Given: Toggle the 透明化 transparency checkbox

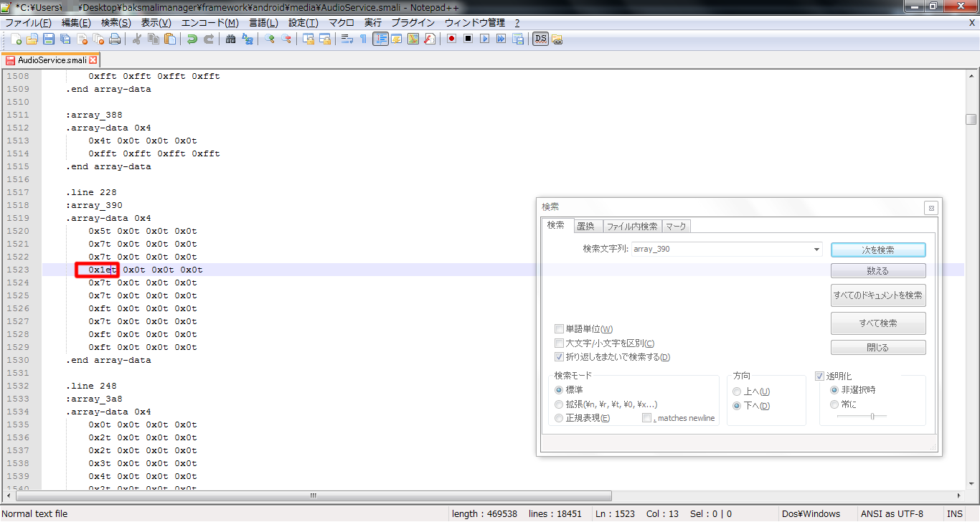Looking at the screenshot, I should (819, 376).
